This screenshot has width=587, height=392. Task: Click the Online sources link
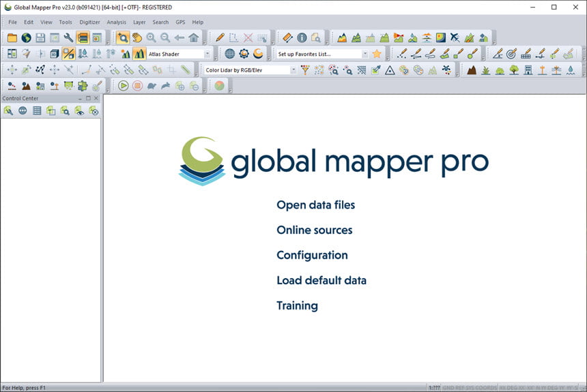315,230
